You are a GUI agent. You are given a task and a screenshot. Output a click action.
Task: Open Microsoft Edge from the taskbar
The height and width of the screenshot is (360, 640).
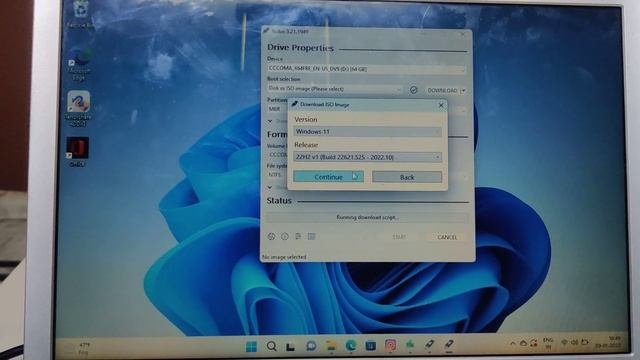(351, 346)
